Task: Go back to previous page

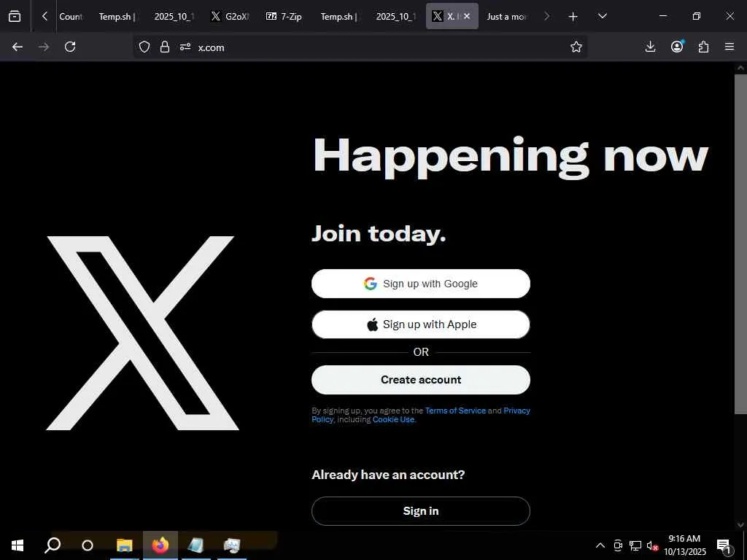Action: (18, 47)
